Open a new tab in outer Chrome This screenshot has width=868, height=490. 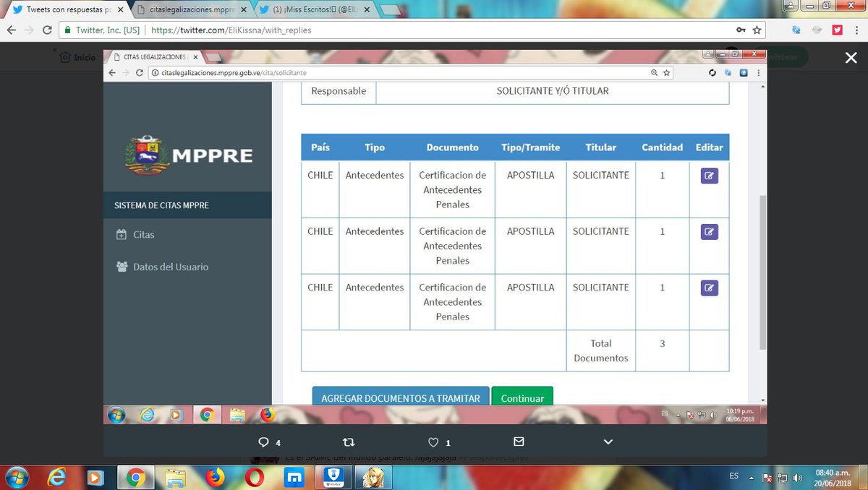391,10
